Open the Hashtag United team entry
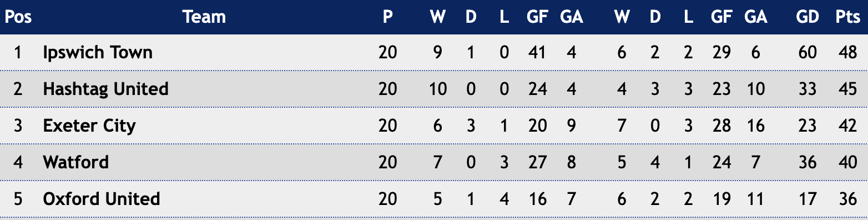Image resolution: width=868 pixels, height=220 pixels. pyautogui.click(x=105, y=89)
